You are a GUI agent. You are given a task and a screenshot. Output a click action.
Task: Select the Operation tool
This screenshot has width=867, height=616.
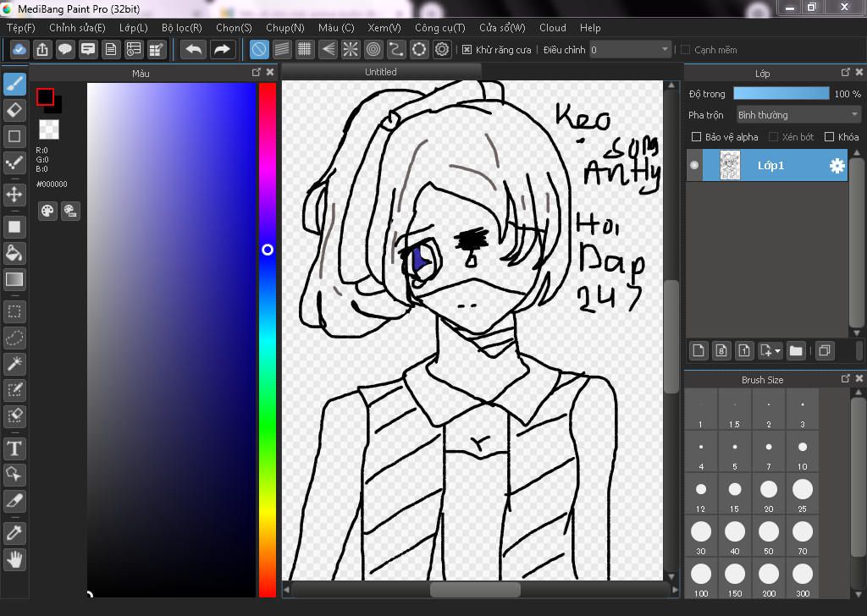click(x=15, y=475)
